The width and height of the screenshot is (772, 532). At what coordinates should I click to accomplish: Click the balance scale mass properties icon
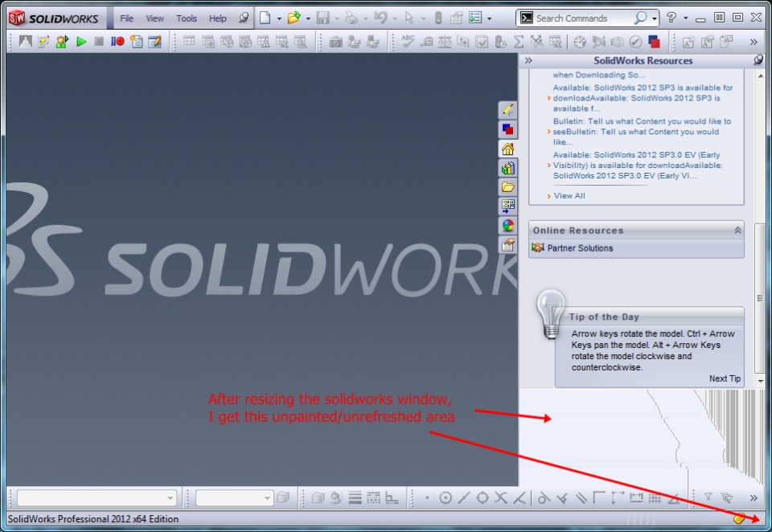click(445, 43)
